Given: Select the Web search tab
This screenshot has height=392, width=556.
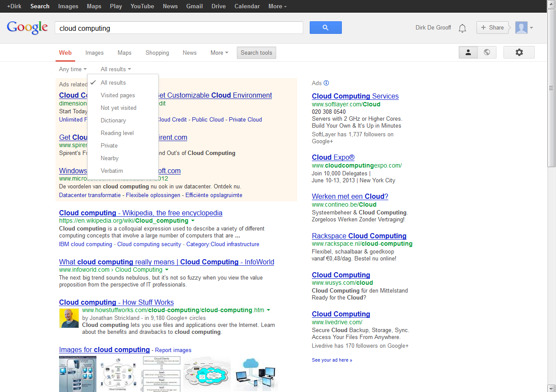Looking at the screenshot, I should pos(65,53).
